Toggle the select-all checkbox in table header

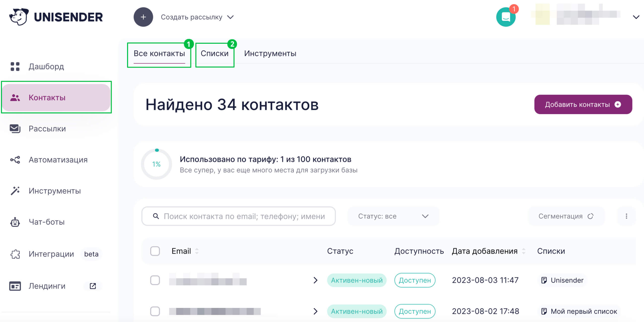tap(155, 251)
